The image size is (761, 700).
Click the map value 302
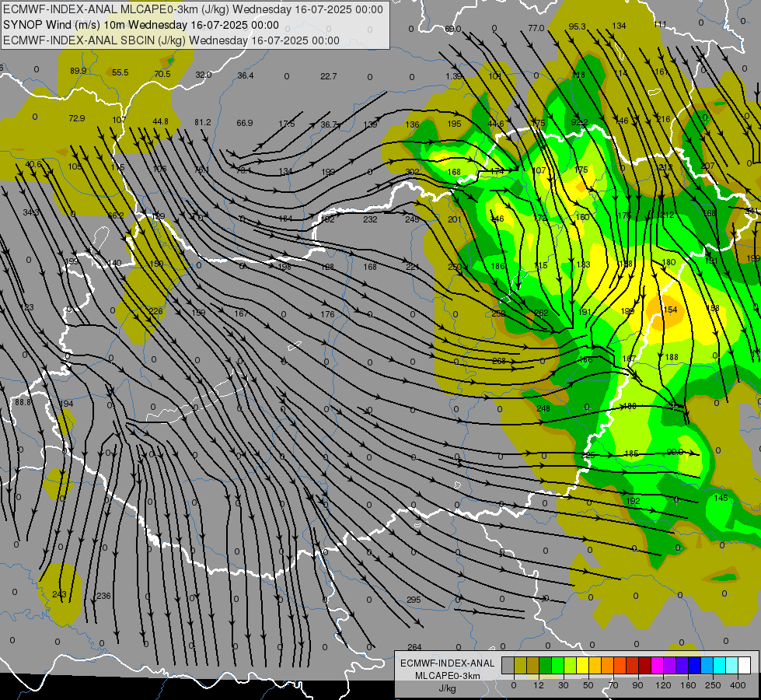412,171
